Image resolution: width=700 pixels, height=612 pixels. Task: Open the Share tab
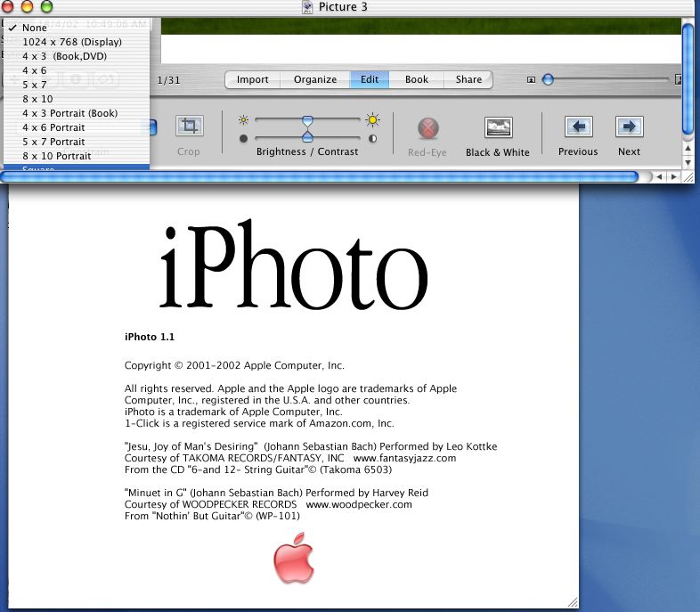[468, 79]
